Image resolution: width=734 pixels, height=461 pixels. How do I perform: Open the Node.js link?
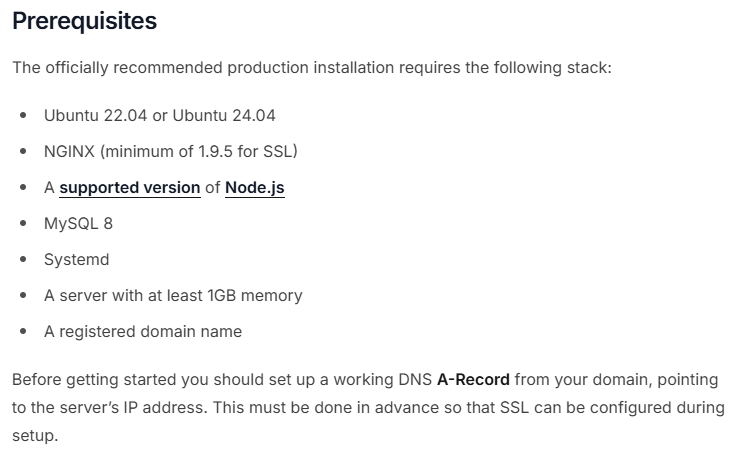pos(254,187)
